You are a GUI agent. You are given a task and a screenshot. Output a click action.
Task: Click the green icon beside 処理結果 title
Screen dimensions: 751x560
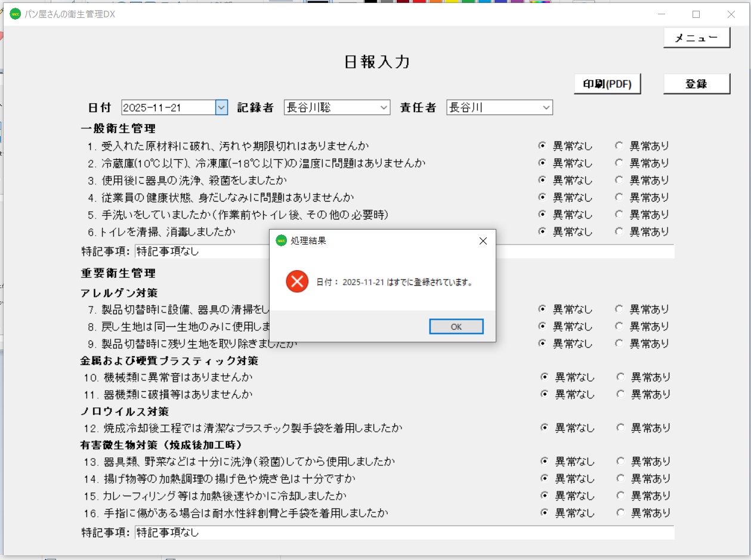[x=281, y=241]
